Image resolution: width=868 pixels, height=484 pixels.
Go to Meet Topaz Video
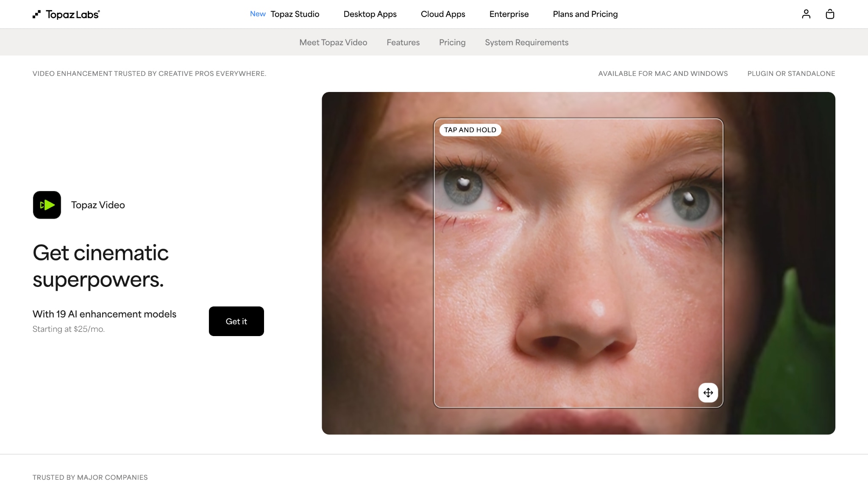pos(333,42)
